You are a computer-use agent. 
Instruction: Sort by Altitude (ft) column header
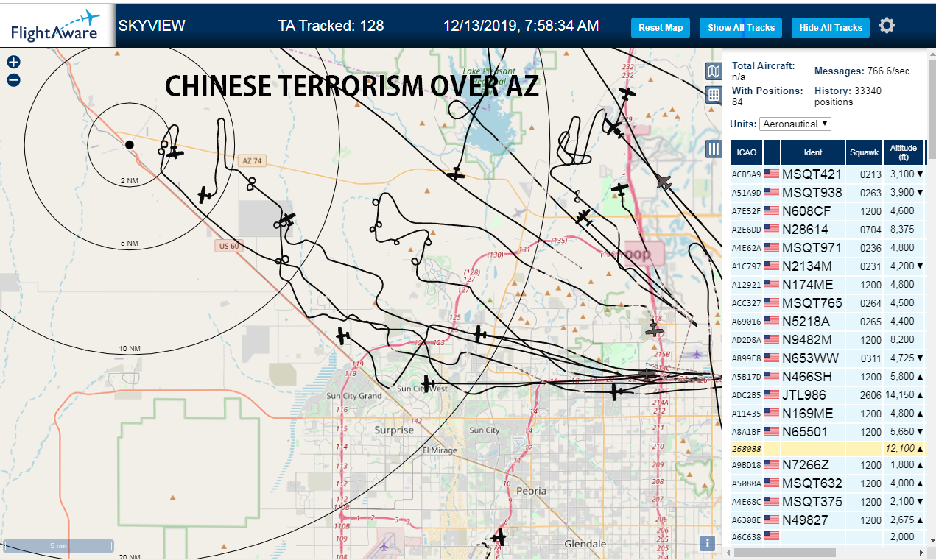(x=903, y=152)
